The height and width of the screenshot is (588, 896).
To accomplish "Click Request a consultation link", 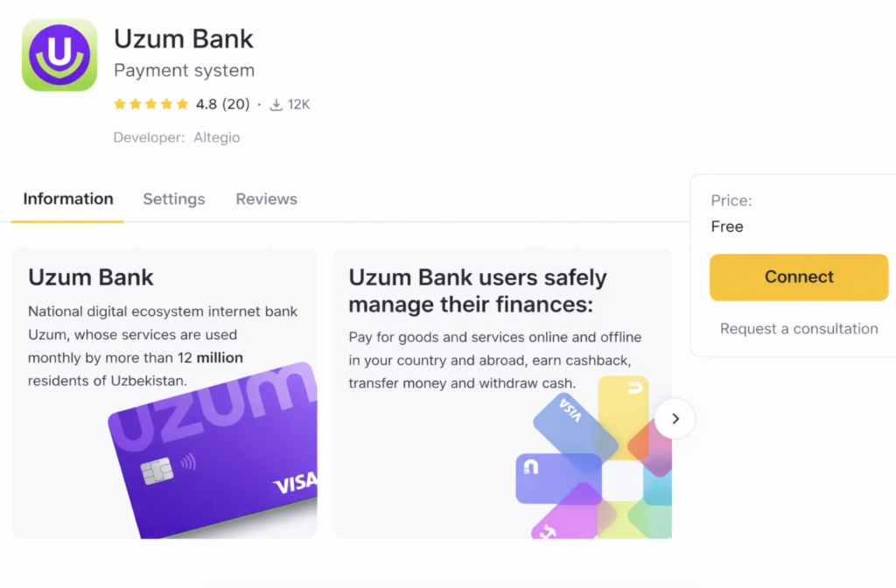I will tap(799, 328).
